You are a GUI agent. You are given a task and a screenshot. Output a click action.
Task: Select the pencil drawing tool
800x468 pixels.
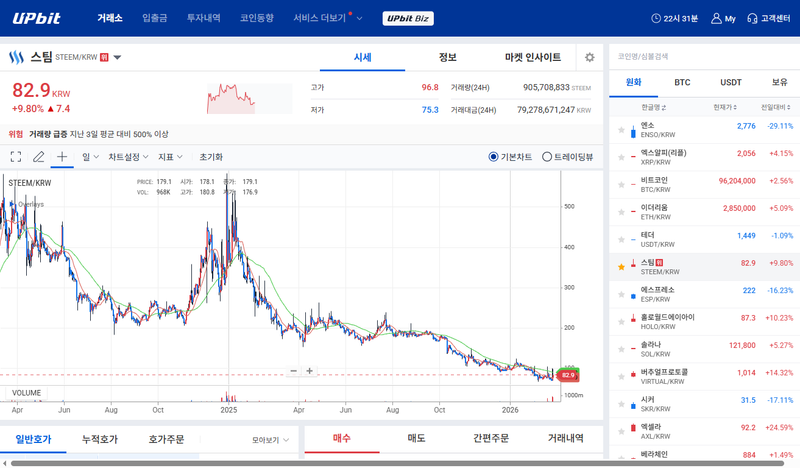39,157
